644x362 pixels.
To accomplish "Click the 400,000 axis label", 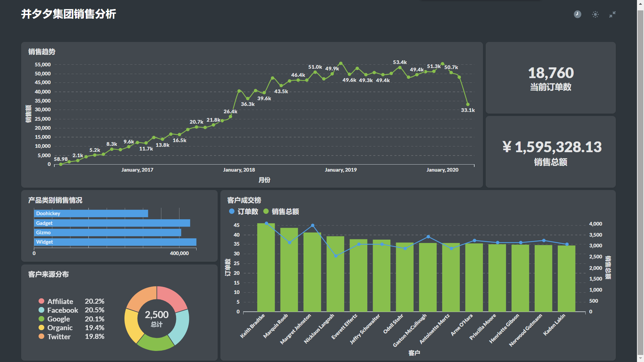I will (x=179, y=253).
